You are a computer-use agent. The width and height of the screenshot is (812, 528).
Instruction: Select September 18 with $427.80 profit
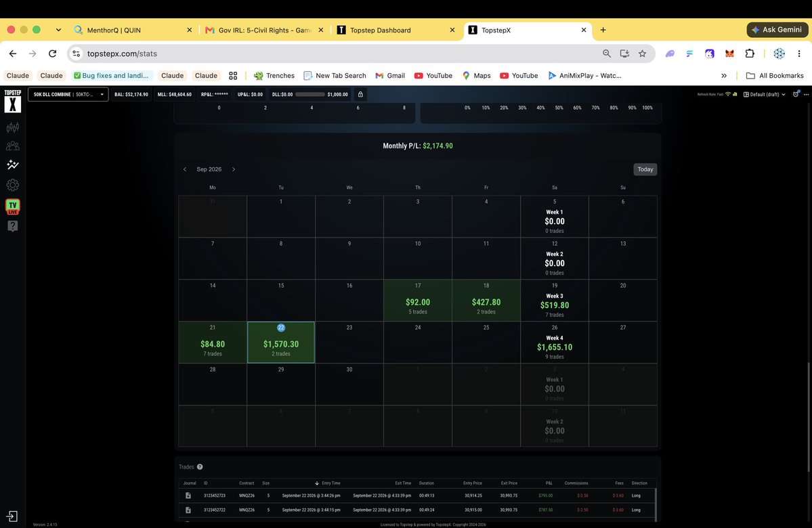click(486, 301)
